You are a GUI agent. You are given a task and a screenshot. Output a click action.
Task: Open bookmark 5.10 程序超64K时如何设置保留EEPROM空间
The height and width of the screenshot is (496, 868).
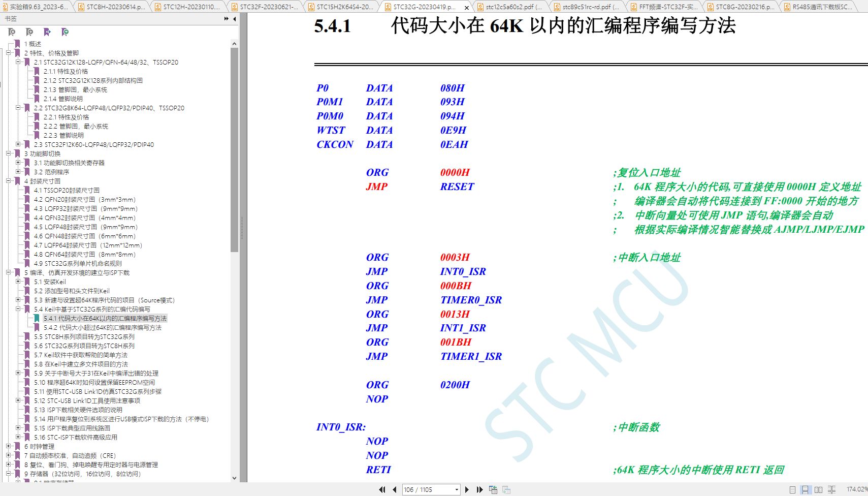pos(94,383)
